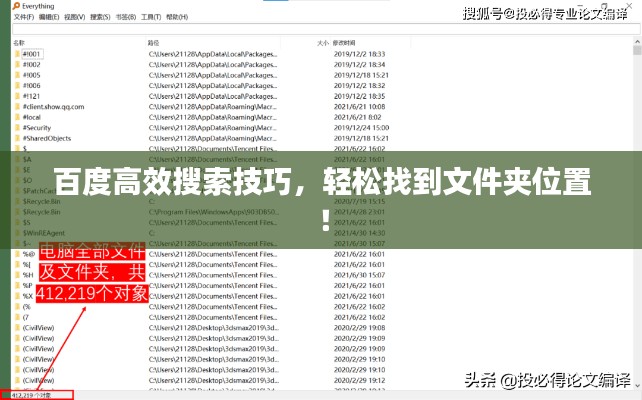Sort results by the 路径 column header
Viewport: 642px width, 400px height.
[x=153, y=43]
